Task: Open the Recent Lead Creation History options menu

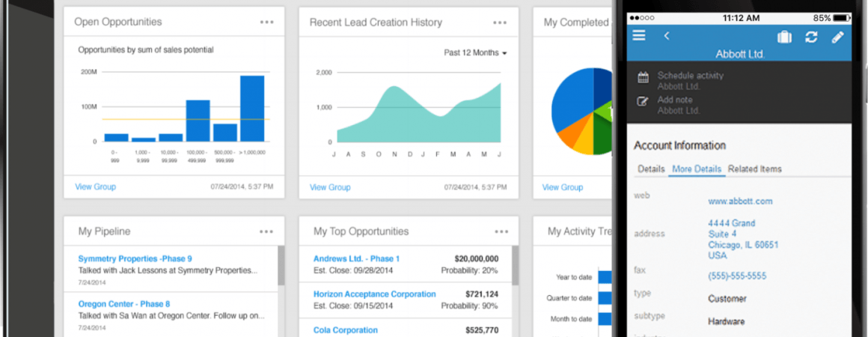Action: (x=500, y=22)
